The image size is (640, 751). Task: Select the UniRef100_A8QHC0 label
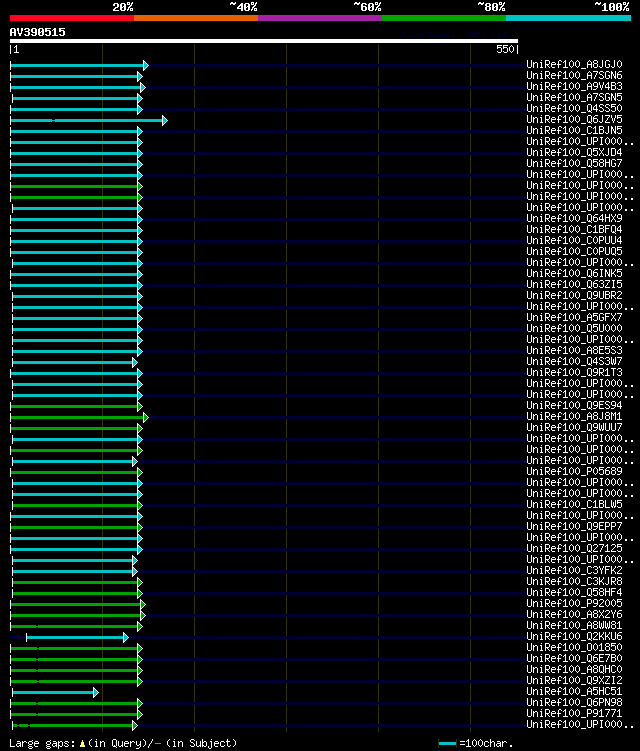[x=574, y=670]
